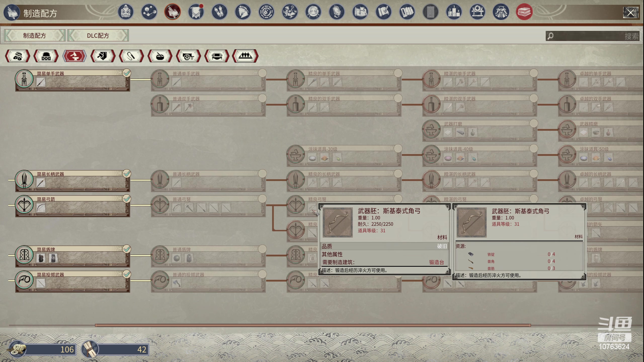Toggle checkmark on 简易单手武器 recipe

(127, 73)
